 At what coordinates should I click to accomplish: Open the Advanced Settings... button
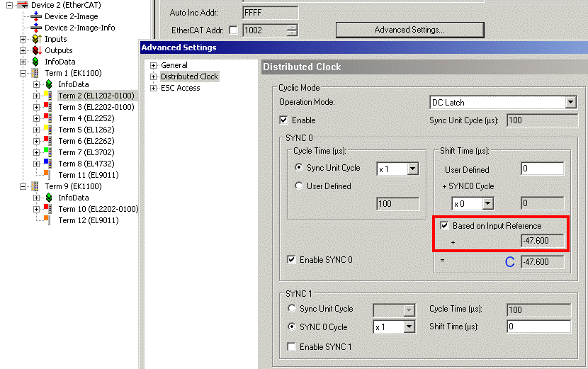tap(409, 30)
